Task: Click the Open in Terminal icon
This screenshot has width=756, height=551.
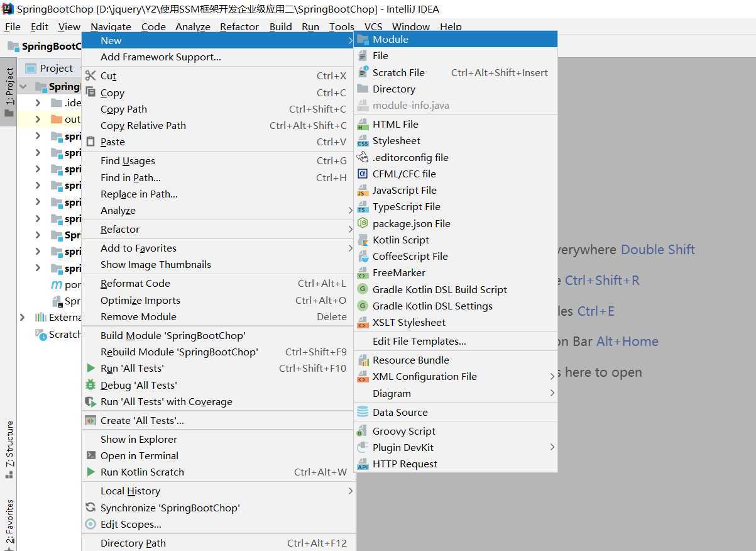Action: coord(90,455)
